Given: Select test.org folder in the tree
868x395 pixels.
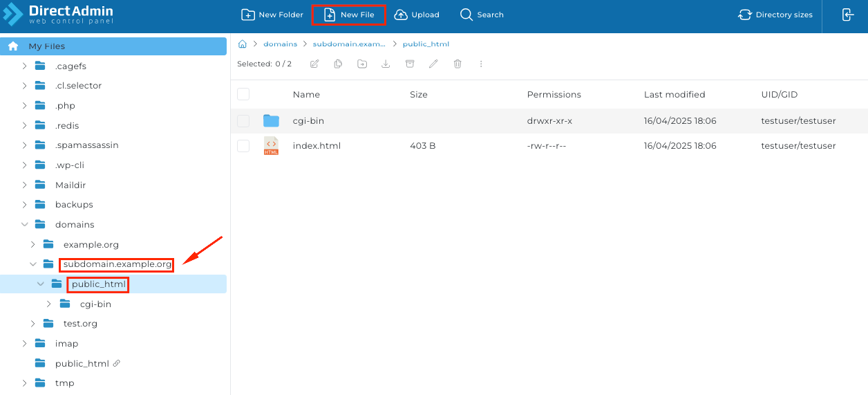Looking at the screenshot, I should [80, 324].
